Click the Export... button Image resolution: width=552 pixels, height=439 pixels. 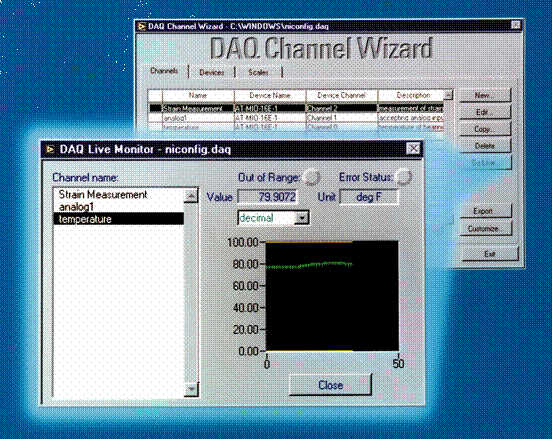(485, 211)
